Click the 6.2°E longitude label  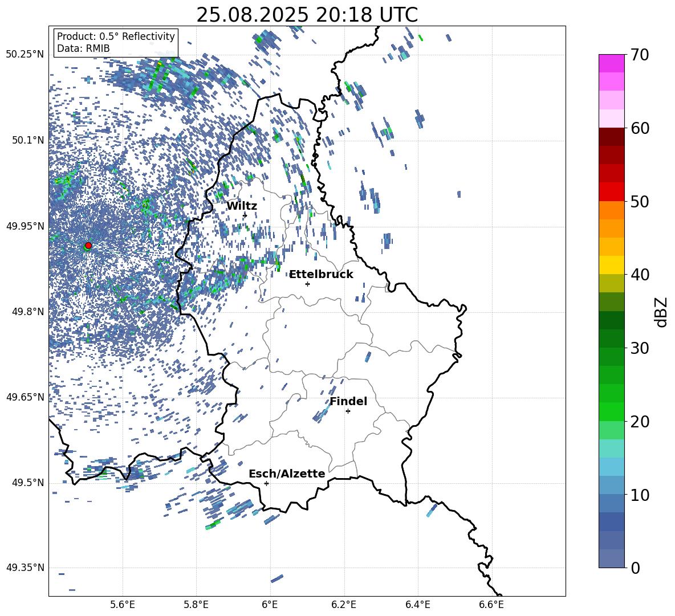[344, 605]
